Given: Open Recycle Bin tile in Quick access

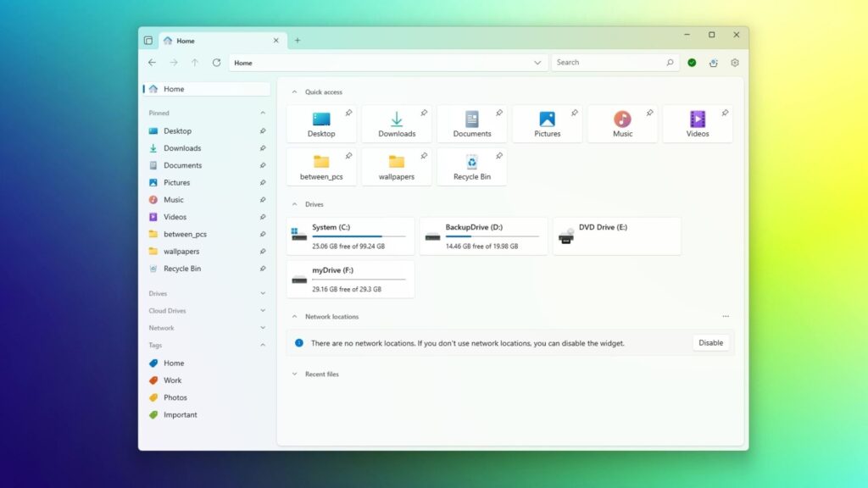Looking at the screenshot, I should point(471,167).
